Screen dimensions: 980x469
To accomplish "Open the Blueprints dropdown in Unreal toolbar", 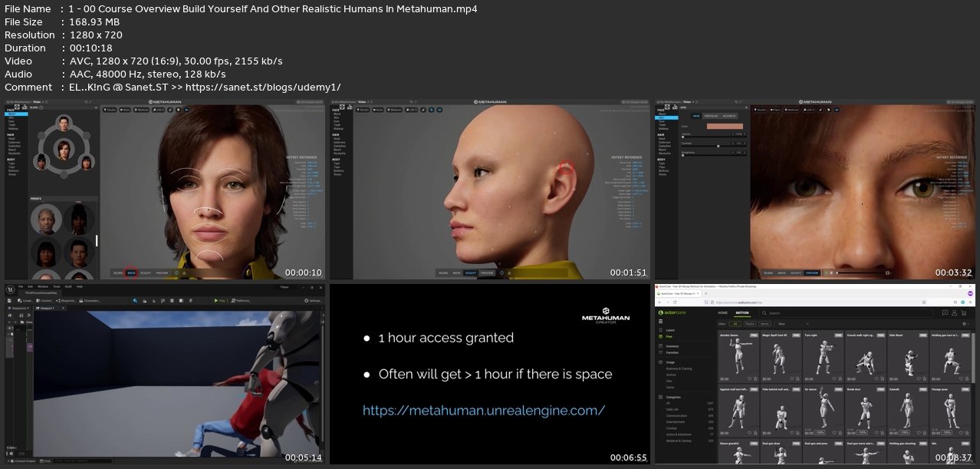I will point(65,301).
